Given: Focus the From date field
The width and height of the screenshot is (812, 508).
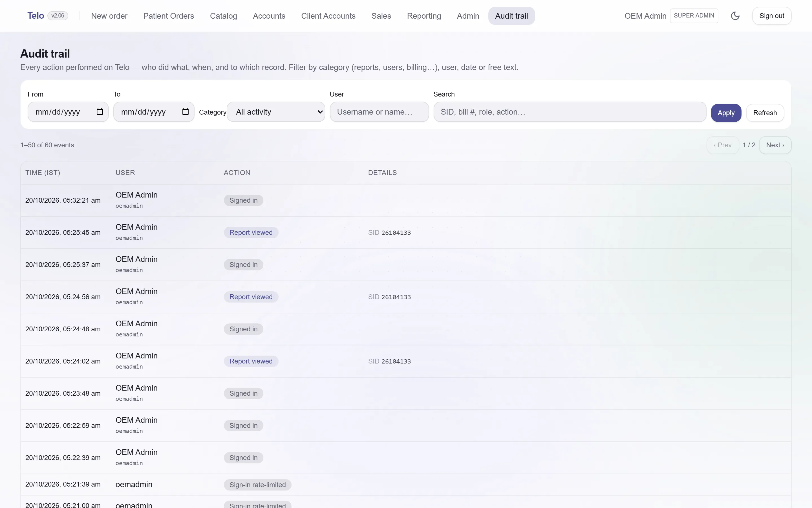Looking at the screenshot, I should pos(68,112).
